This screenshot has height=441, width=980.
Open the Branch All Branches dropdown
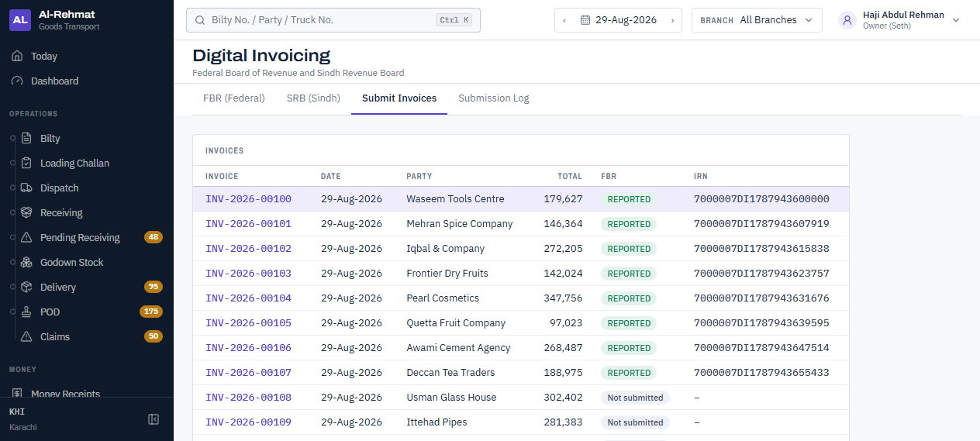point(757,20)
